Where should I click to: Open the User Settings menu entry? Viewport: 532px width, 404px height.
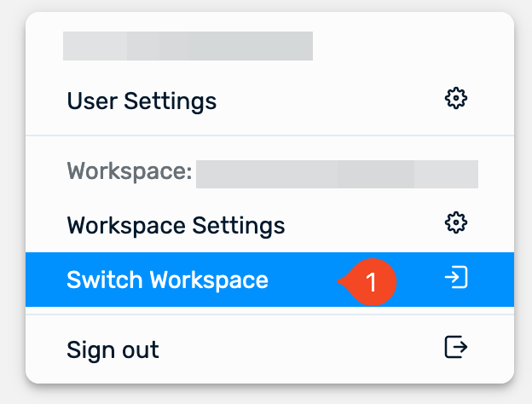pyautogui.click(x=142, y=101)
